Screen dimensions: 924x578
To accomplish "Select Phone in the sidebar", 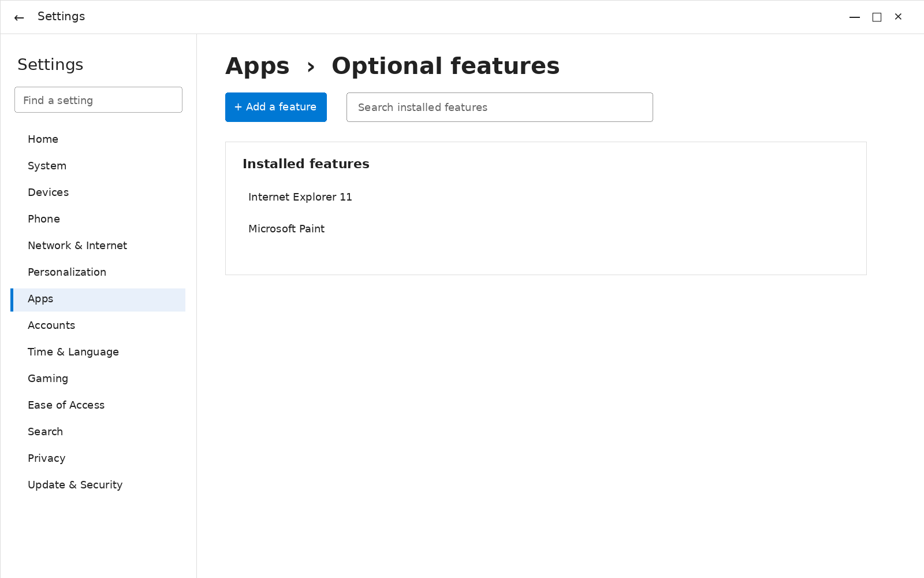I will point(98,219).
